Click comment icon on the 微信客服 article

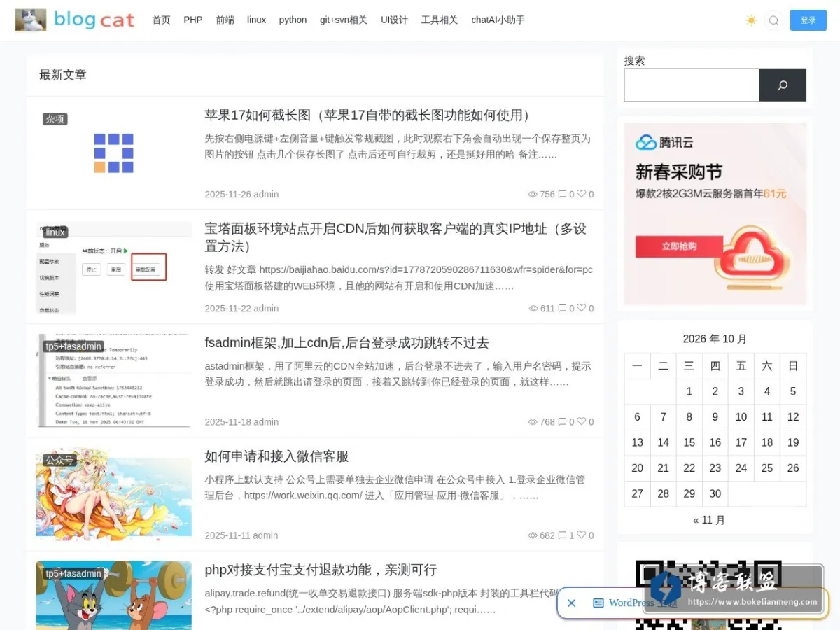(562, 535)
